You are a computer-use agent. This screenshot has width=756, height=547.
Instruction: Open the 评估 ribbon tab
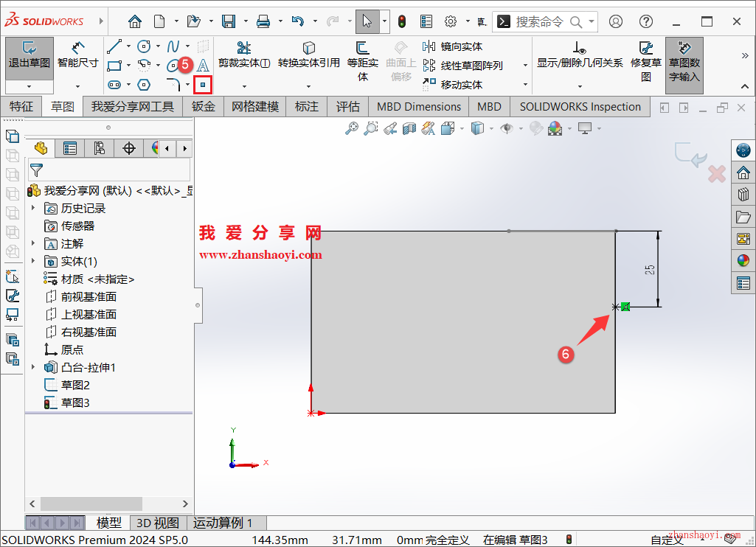click(x=347, y=106)
